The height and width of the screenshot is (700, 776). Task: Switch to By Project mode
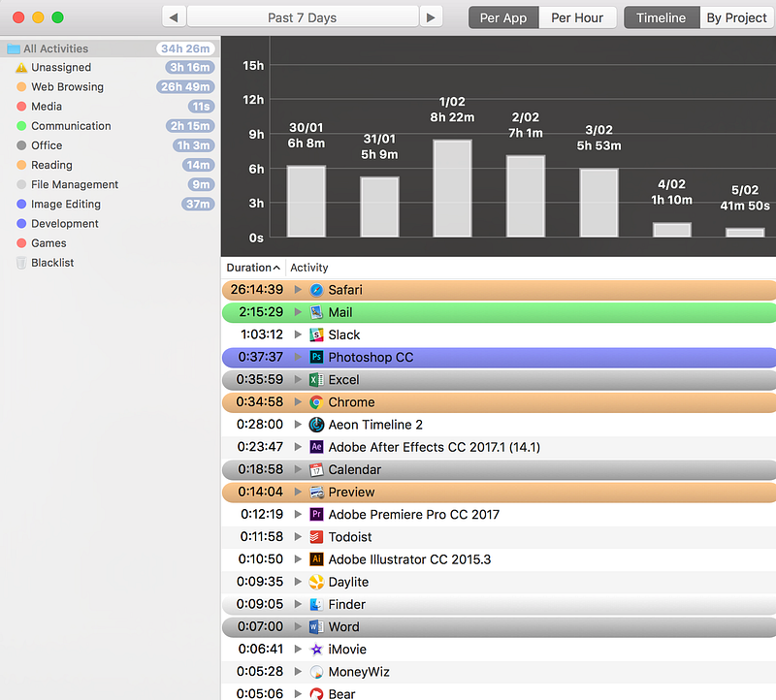click(x=736, y=17)
